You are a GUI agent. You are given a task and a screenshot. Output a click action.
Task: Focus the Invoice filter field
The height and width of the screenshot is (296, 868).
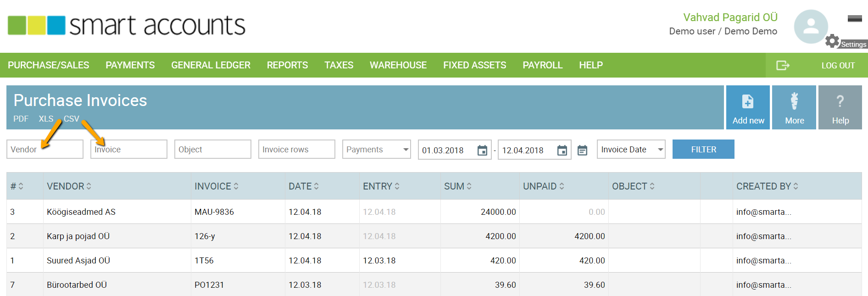pos(129,149)
